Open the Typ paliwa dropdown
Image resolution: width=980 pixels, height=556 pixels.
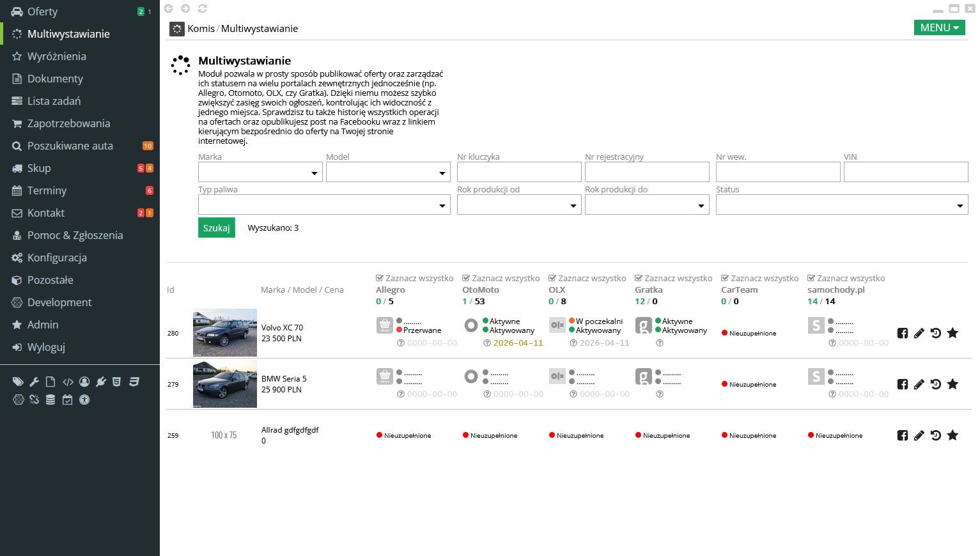pos(324,205)
